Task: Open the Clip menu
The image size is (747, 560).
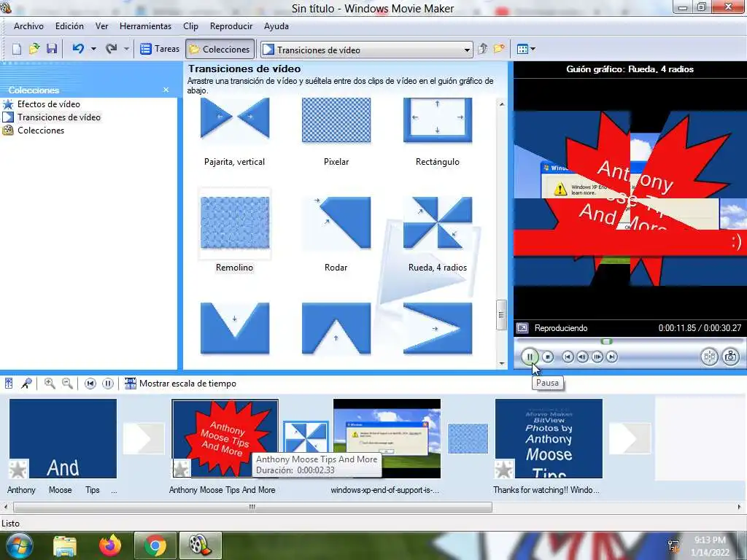Action: (190, 26)
